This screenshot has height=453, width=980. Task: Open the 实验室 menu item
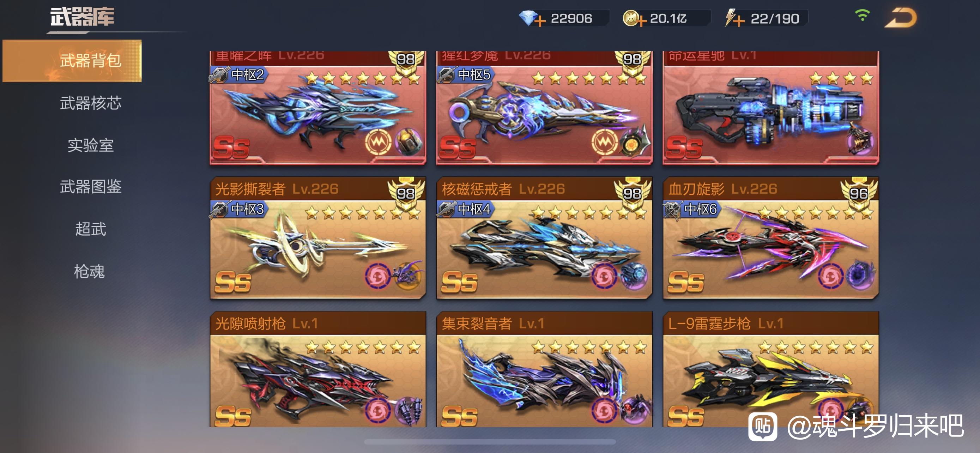(x=91, y=145)
